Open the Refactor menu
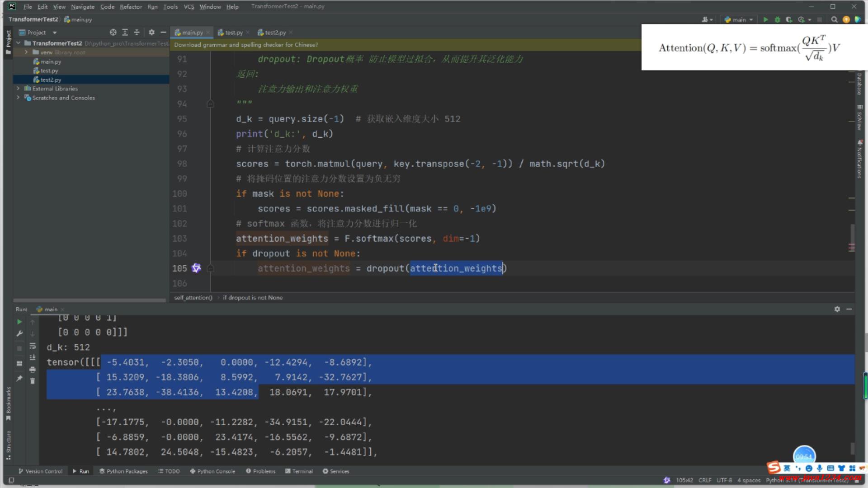 click(x=131, y=6)
